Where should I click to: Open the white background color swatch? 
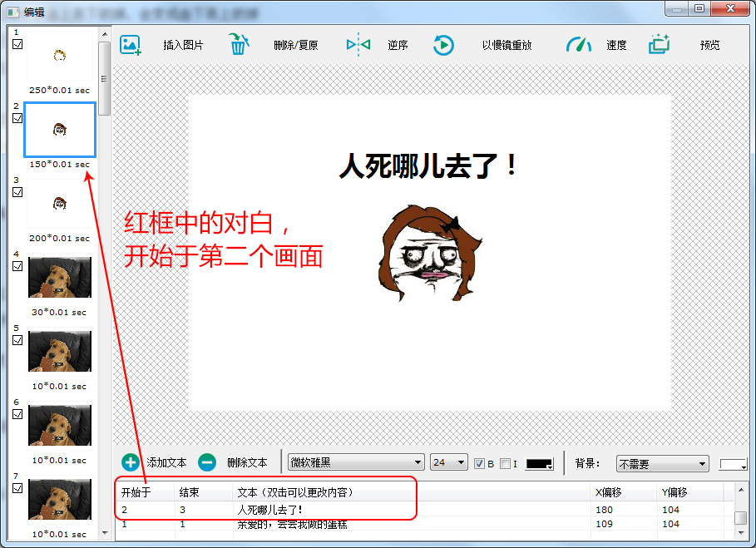[733, 464]
